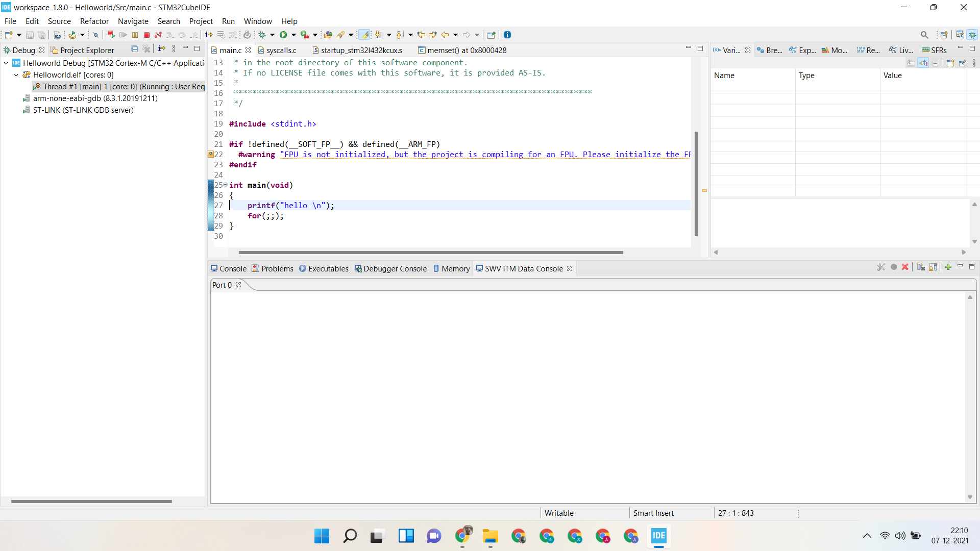Open the New file dropdown arrow

(x=19, y=35)
